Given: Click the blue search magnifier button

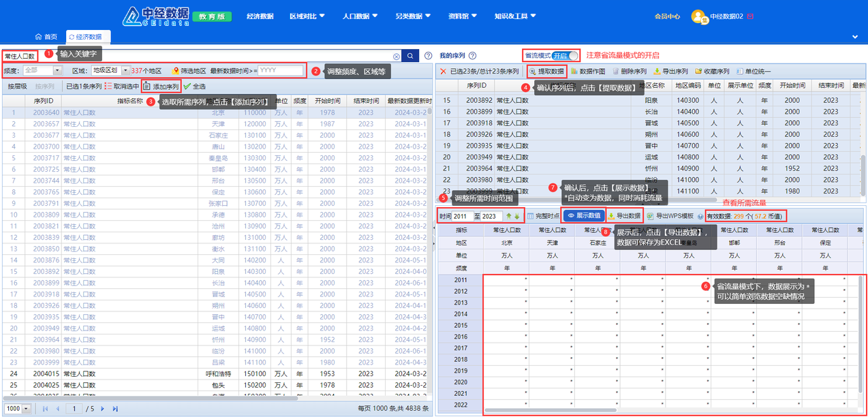Looking at the screenshot, I should (411, 57).
